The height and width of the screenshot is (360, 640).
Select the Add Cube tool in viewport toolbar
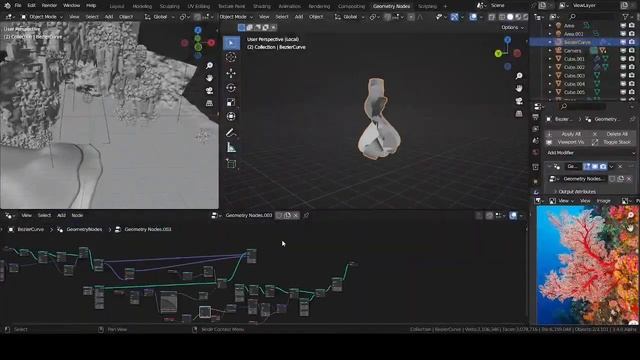click(x=231, y=164)
